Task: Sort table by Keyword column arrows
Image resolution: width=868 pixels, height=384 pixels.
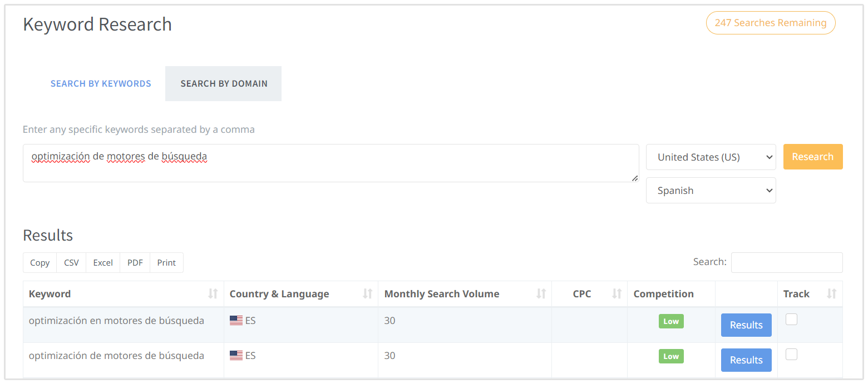Action: 213,294
